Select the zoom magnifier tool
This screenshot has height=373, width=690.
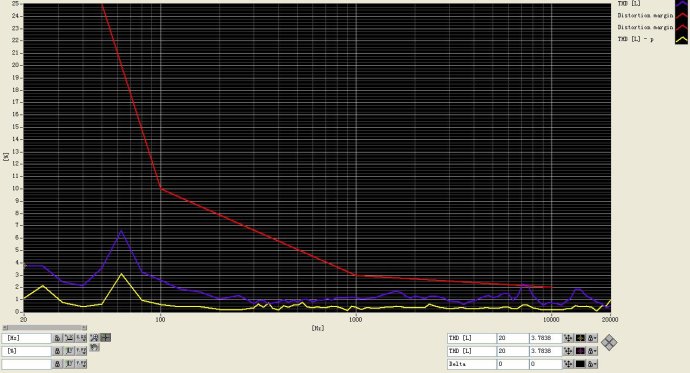94,338
